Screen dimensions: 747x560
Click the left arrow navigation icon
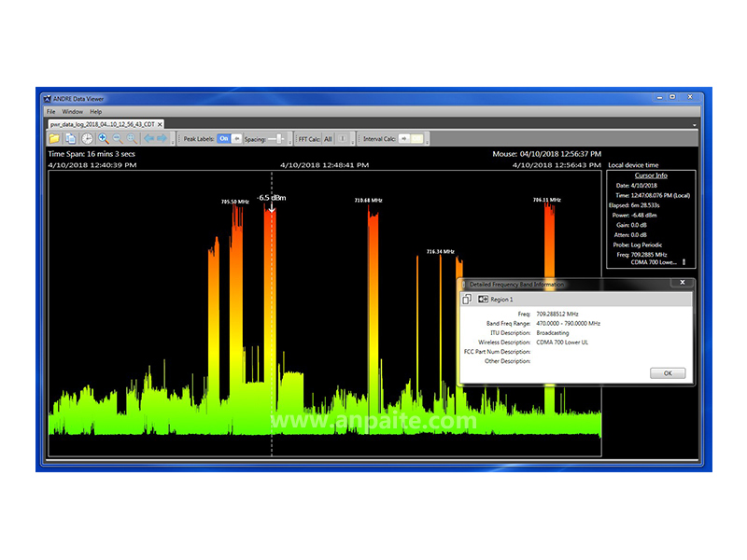click(x=148, y=138)
